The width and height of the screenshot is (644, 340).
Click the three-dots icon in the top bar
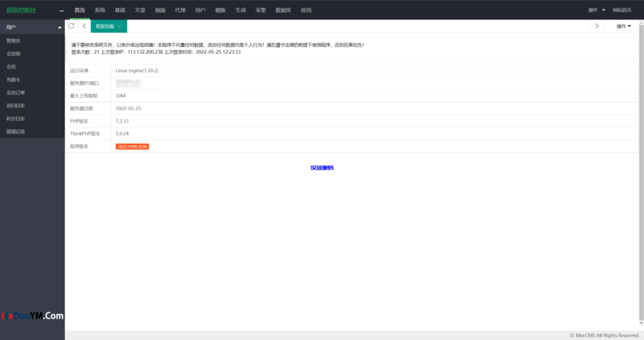pyautogui.click(x=62, y=11)
